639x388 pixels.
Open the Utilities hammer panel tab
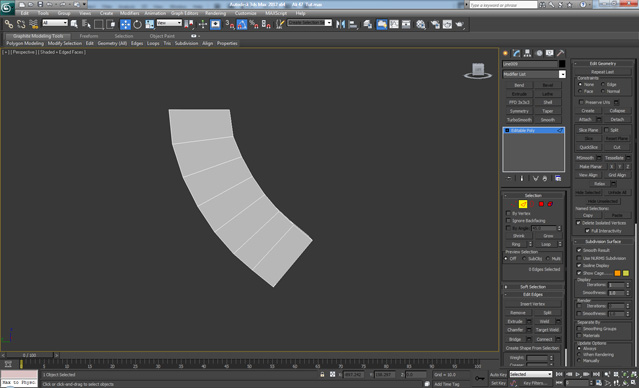tap(561, 53)
